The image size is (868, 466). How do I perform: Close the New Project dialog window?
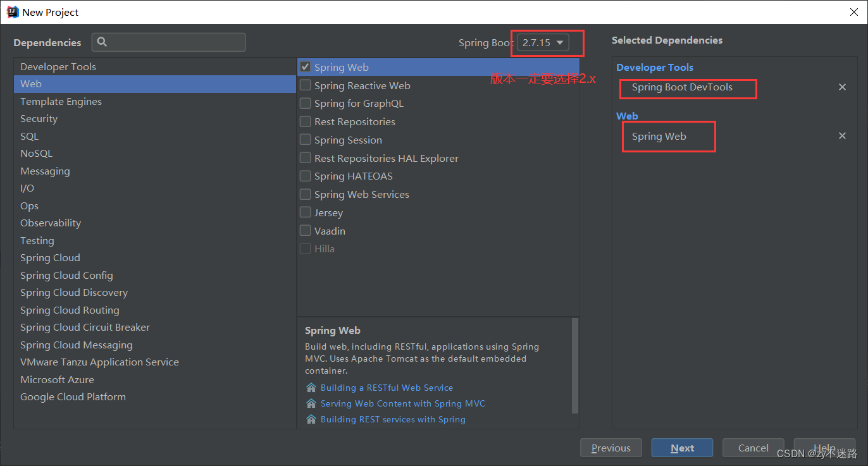[x=853, y=12]
